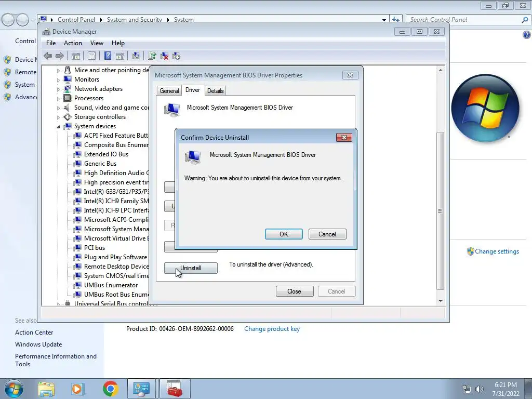Click the Processors category icon
This screenshot has width=532, height=399.
click(x=68, y=98)
